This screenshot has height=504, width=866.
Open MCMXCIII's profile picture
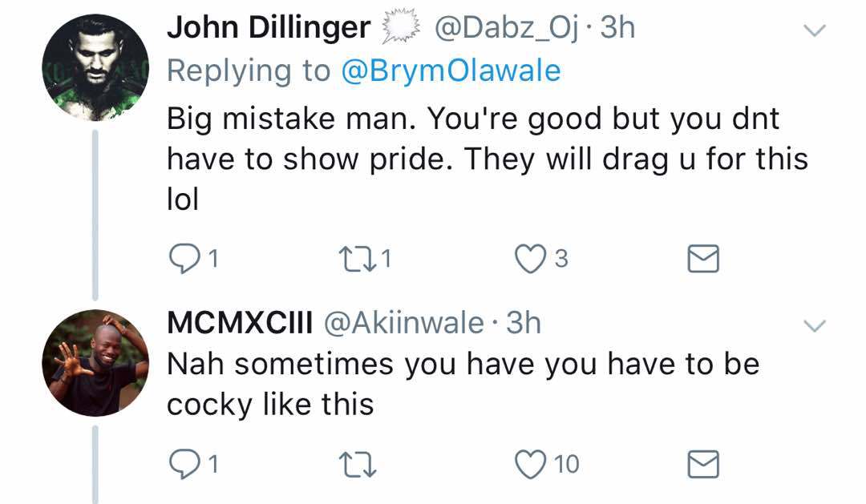(x=95, y=363)
